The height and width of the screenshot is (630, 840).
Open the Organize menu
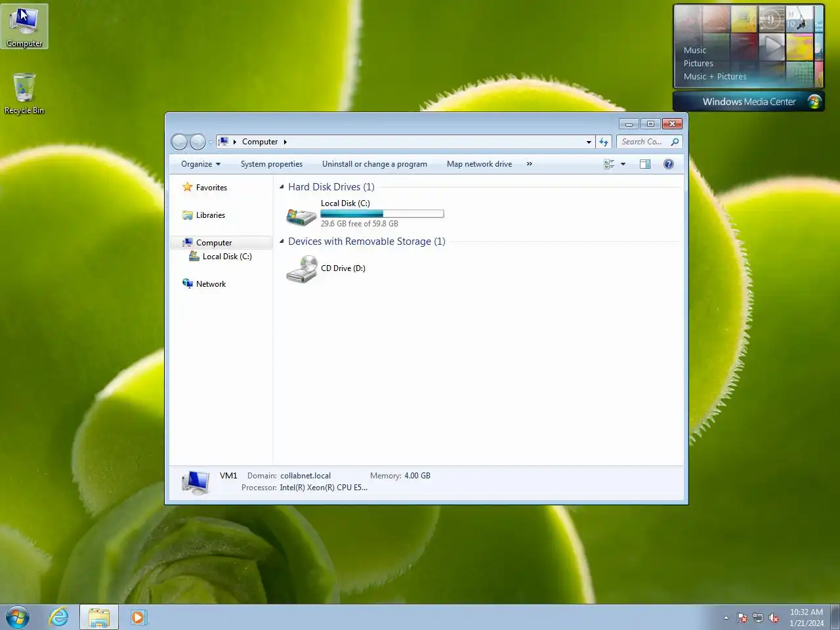201,164
